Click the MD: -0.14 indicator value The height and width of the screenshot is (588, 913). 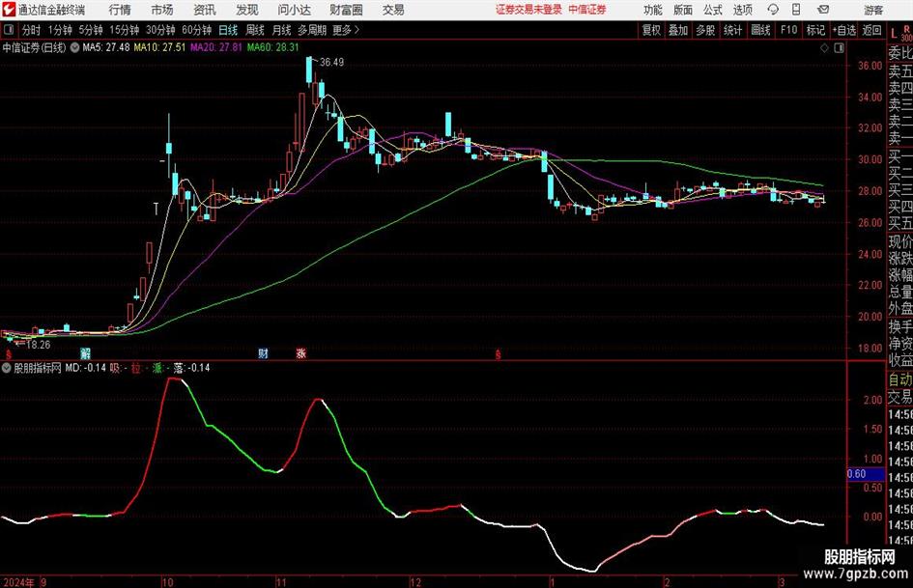pos(86,368)
